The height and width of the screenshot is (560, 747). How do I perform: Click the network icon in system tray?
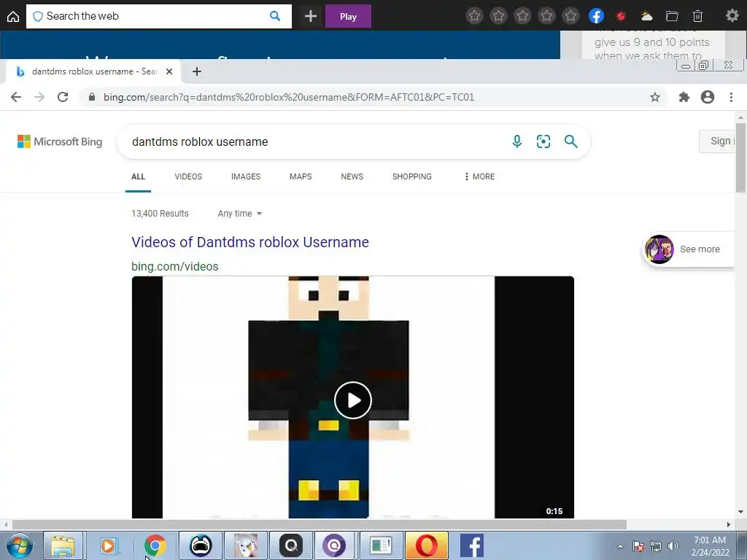coord(656,546)
